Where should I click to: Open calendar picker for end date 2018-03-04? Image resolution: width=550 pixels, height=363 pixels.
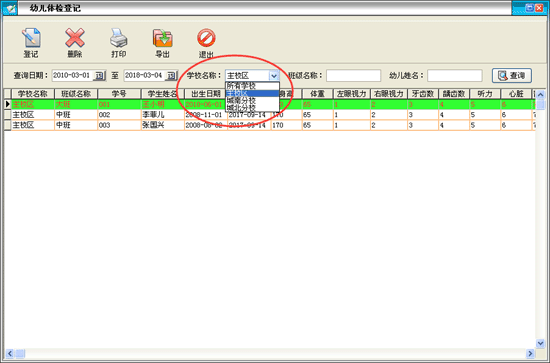pyautogui.click(x=171, y=75)
